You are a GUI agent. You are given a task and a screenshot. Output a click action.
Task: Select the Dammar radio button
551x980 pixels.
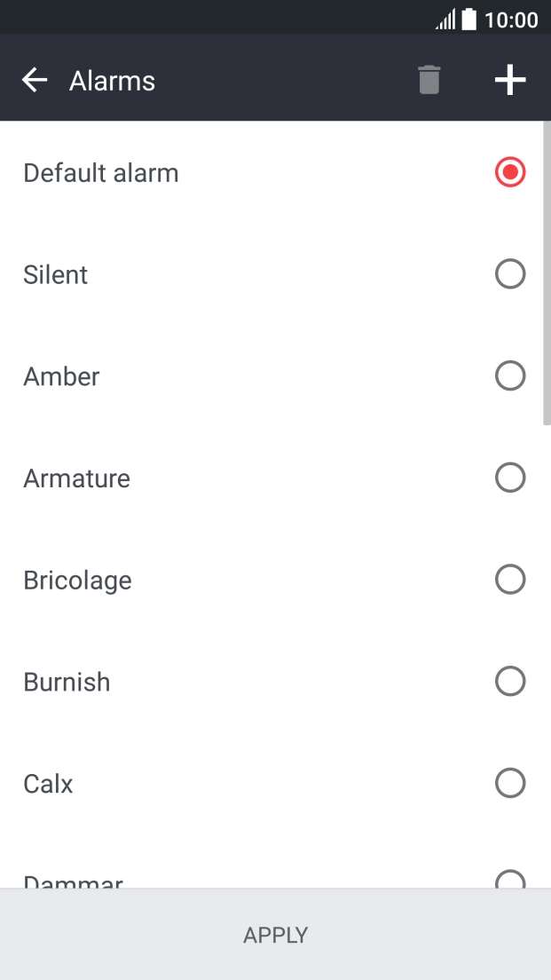tap(510, 881)
